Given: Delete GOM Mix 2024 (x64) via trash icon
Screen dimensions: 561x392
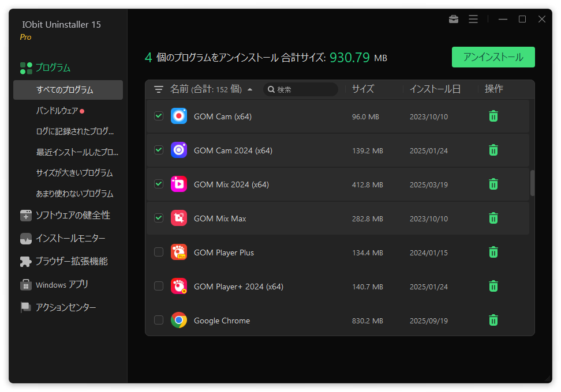Looking at the screenshot, I should click(493, 184).
